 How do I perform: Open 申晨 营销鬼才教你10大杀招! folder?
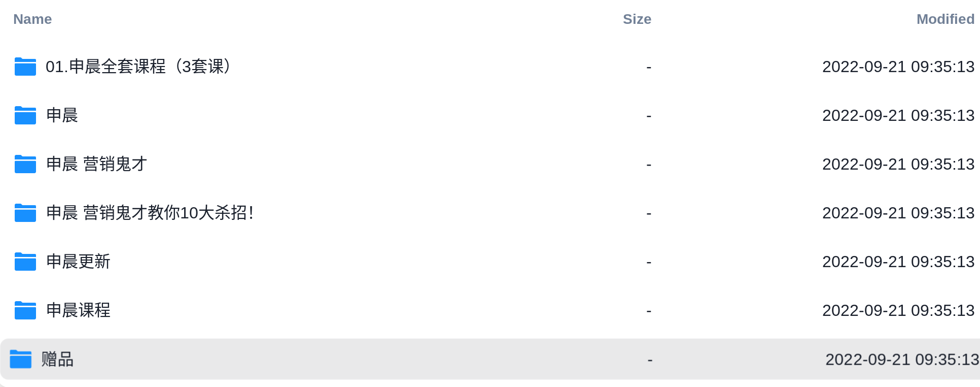[150, 213]
